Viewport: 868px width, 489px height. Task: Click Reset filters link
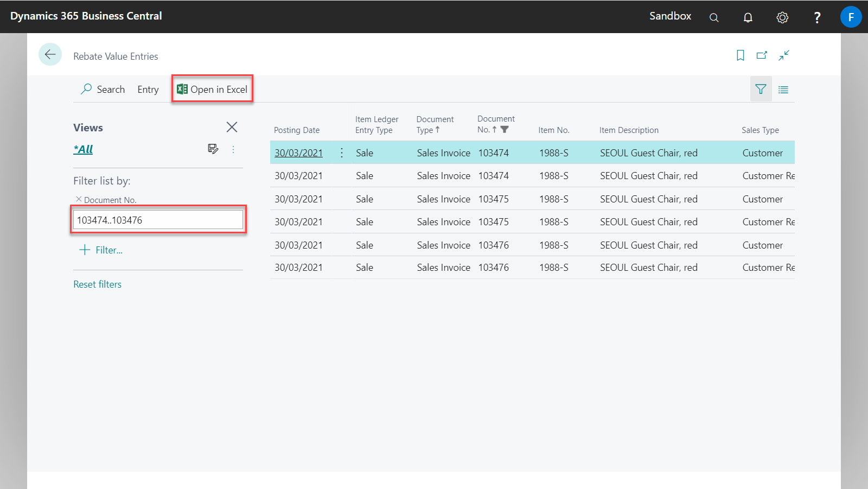97,284
